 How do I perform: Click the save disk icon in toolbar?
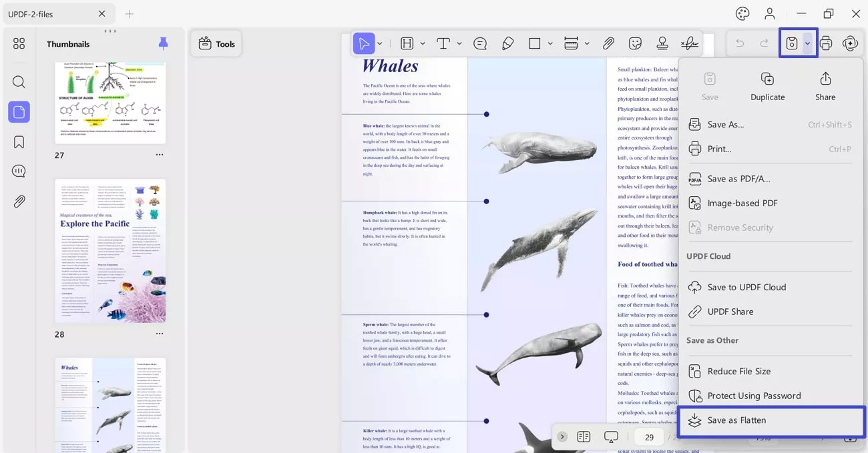(x=792, y=43)
